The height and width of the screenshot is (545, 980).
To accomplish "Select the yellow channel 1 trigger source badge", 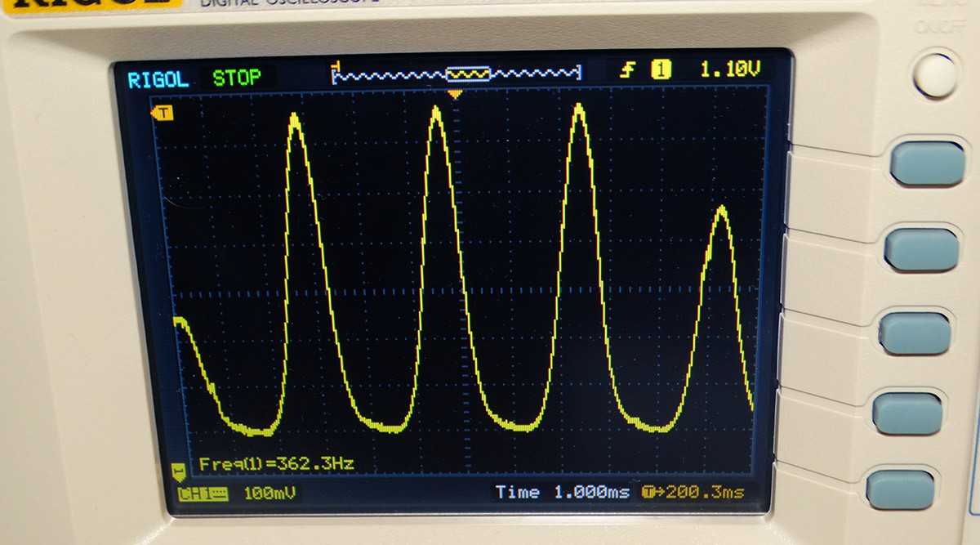I will [661, 70].
